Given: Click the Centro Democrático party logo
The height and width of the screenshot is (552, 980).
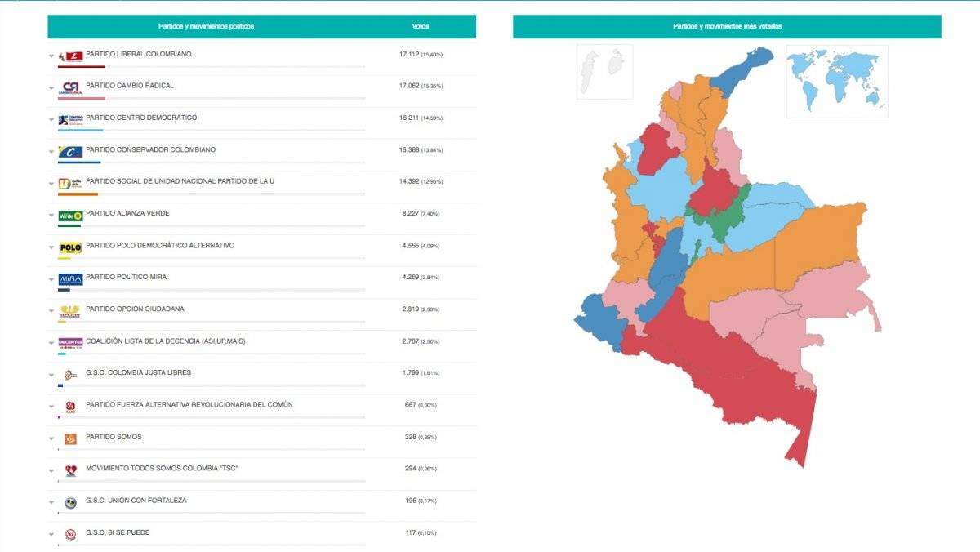Looking at the screenshot, I should pyautogui.click(x=70, y=119).
